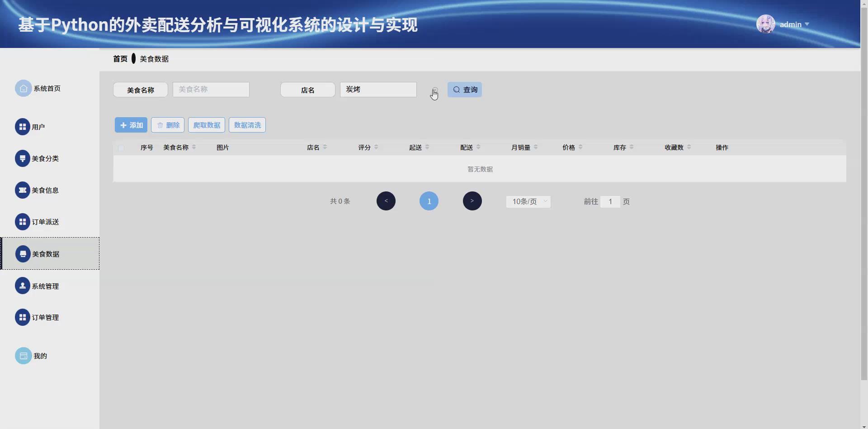Click the 我的 sidebar icon
The image size is (868, 429).
pyautogui.click(x=23, y=356)
